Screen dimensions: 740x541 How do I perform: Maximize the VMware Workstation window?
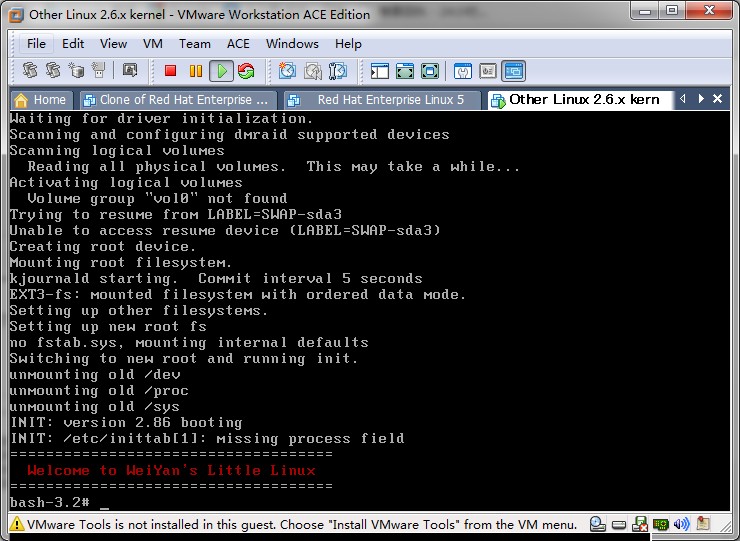click(672, 11)
